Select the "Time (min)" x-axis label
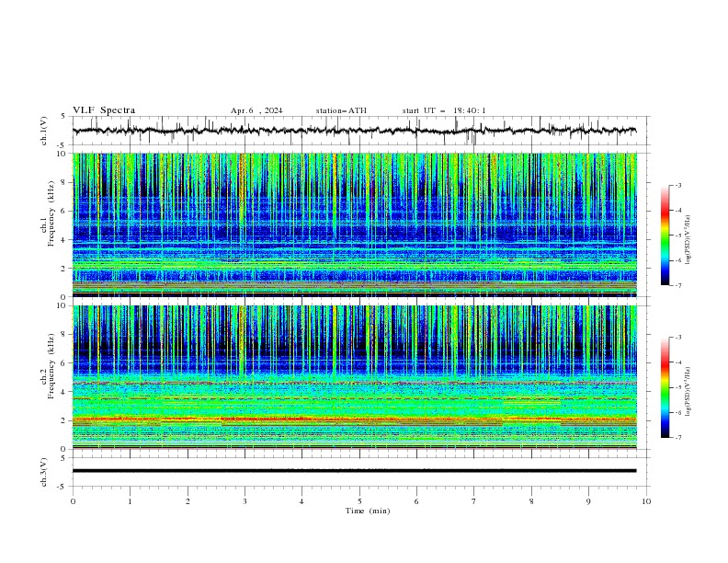Image resolution: width=728 pixels, height=563 pixels. (x=368, y=511)
